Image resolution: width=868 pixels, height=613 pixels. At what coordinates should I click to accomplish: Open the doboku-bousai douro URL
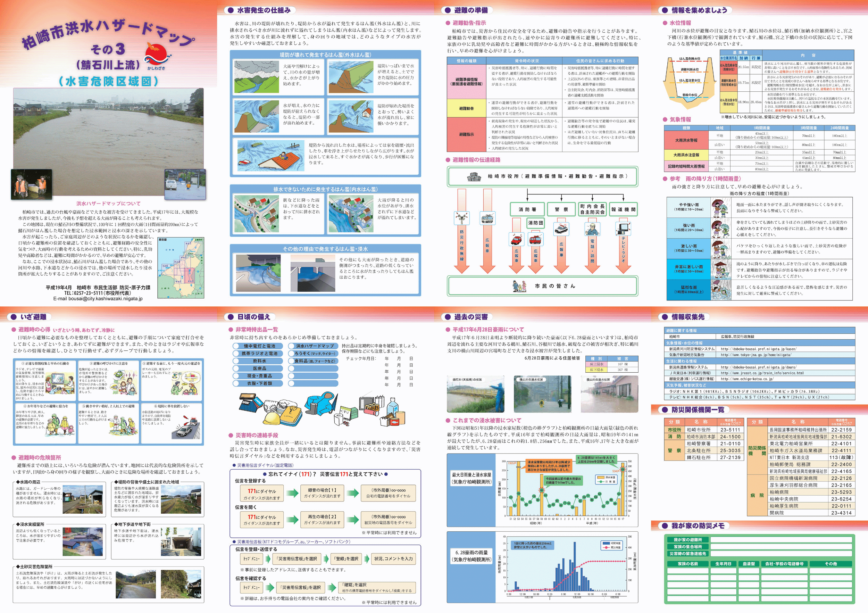pyautogui.click(x=758, y=367)
